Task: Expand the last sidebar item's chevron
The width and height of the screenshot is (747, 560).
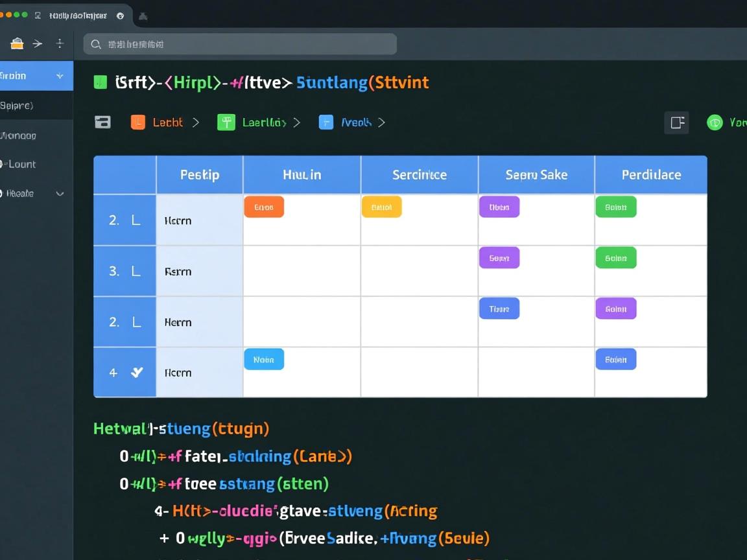Action: click(60, 193)
